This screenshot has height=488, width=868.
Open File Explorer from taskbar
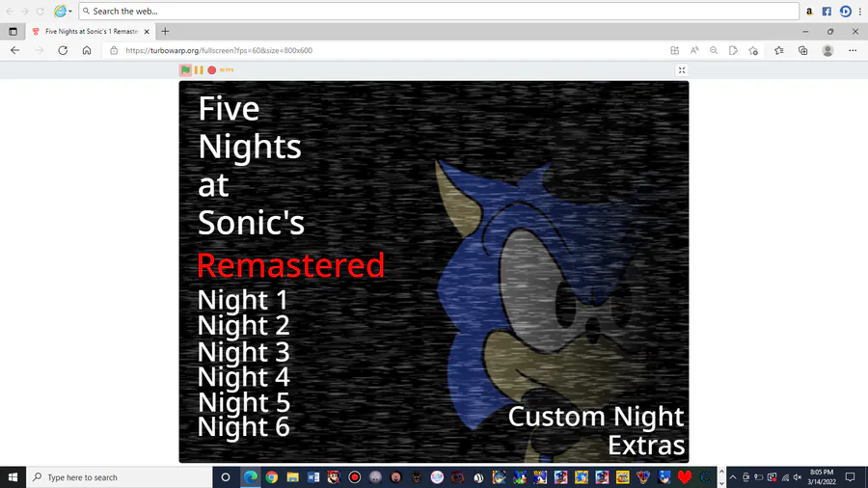click(x=292, y=477)
